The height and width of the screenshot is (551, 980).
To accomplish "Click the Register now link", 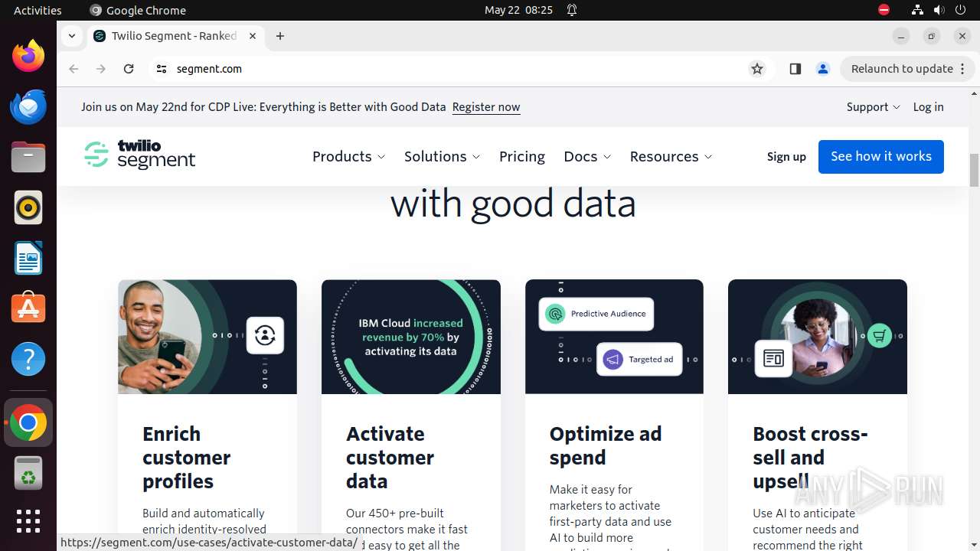I will 486,107.
